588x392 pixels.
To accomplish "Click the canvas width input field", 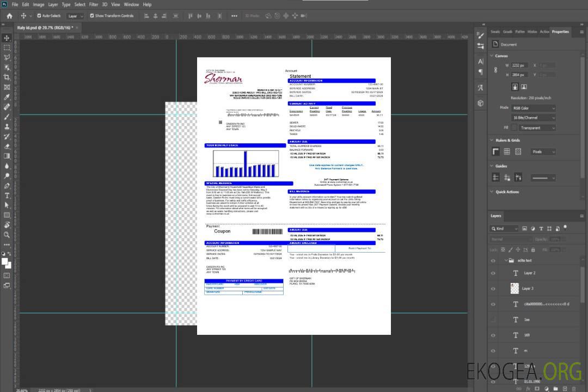I will click(520, 65).
